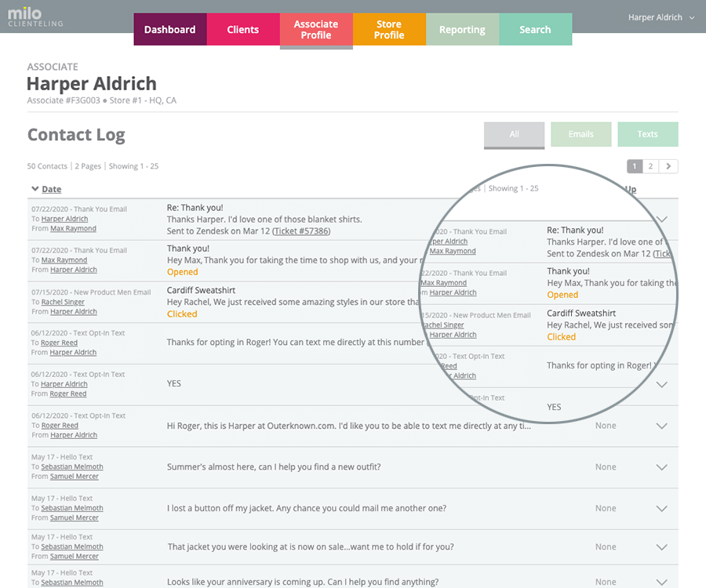Click the 'Opened' status text
This screenshot has width=706, height=588.
(x=182, y=272)
